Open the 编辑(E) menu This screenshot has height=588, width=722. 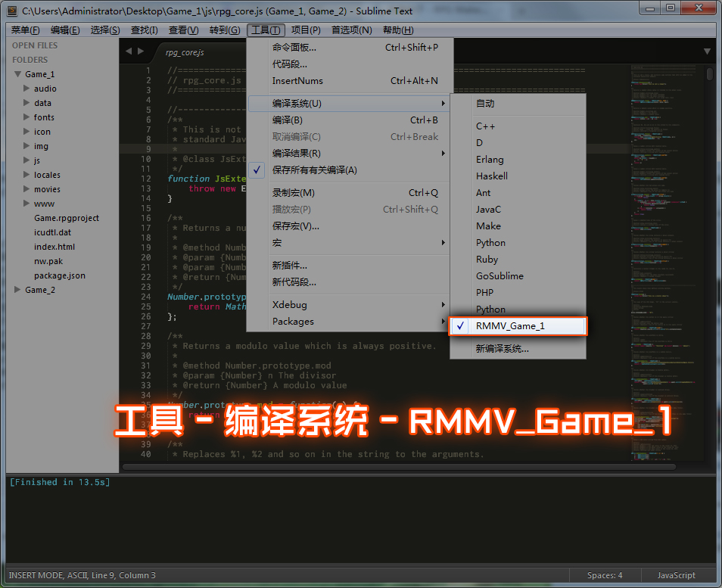[x=65, y=30]
